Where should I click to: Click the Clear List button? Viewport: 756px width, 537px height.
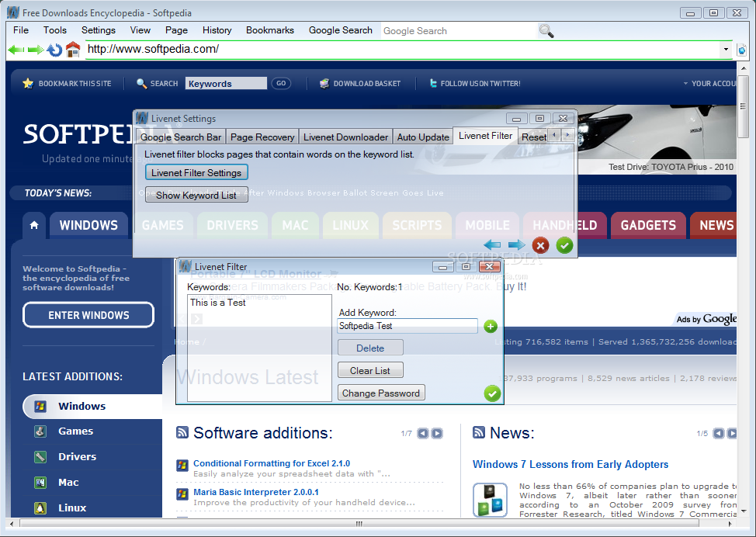point(370,371)
